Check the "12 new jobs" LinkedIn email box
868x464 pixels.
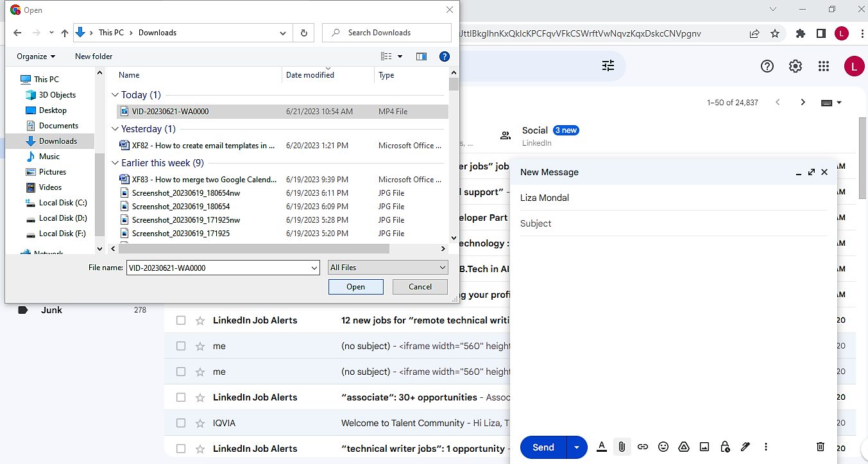click(181, 320)
